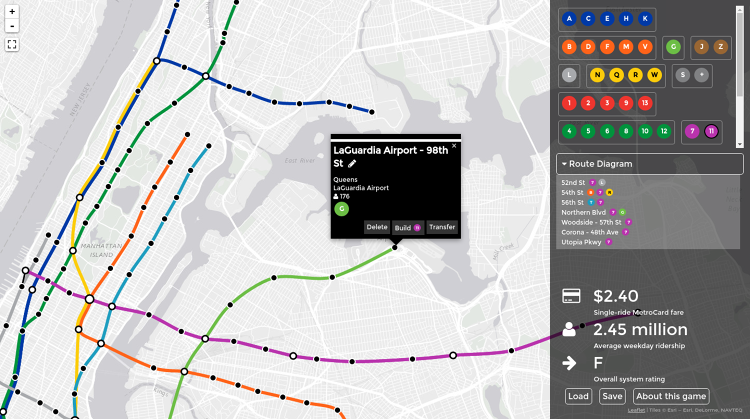Image resolution: width=750 pixels, height=419 pixels.
Task: Click 56th St in route diagram
Action: (x=572, y=203)
